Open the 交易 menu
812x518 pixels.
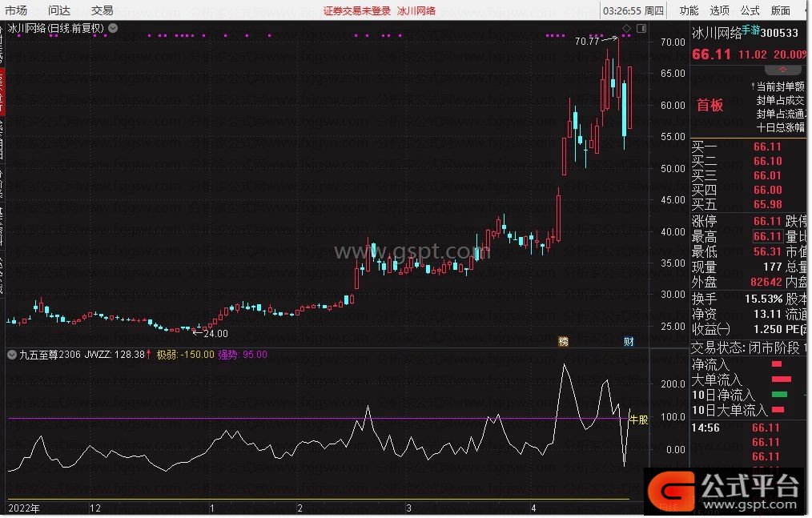click(x=102, y=10)
